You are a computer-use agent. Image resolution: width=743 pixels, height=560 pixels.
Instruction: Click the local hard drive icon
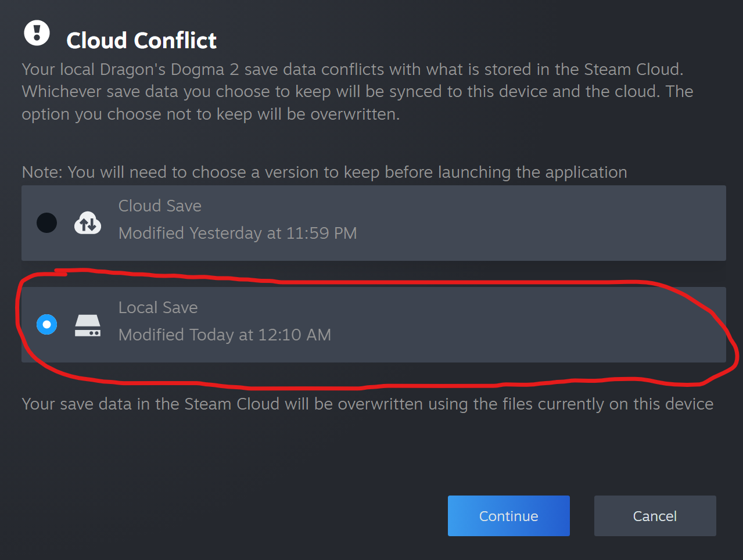(88, 325)
